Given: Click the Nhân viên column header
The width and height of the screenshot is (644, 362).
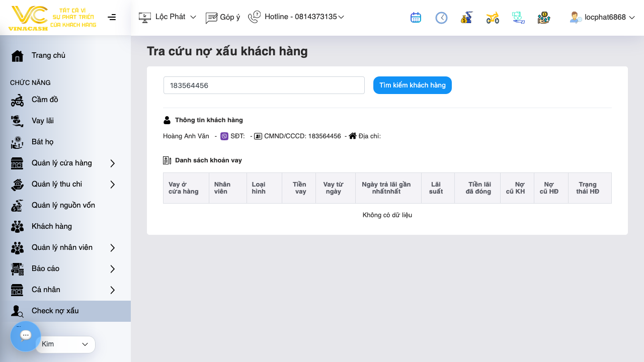Looking at the screenshot, I should click(x=228, y=188).
